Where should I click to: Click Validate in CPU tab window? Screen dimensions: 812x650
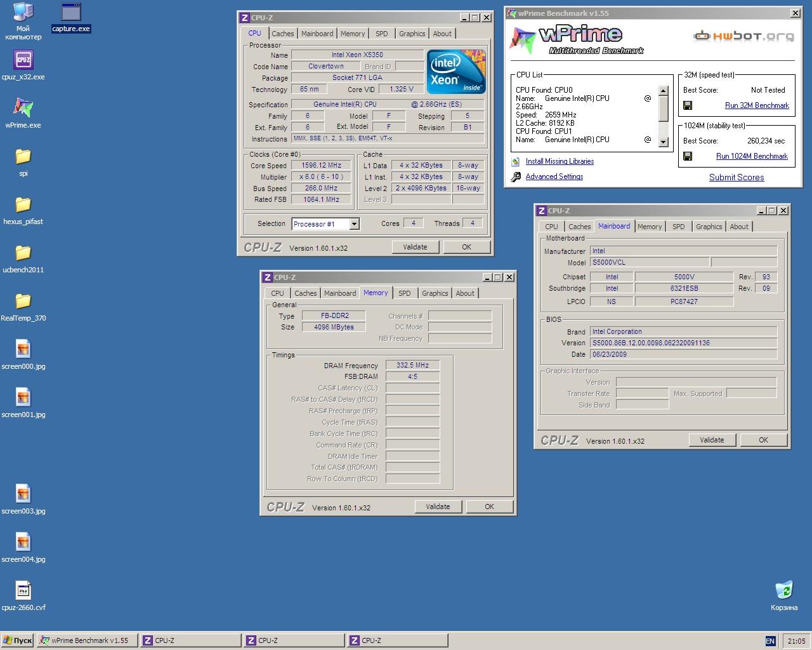coord(415,247)
